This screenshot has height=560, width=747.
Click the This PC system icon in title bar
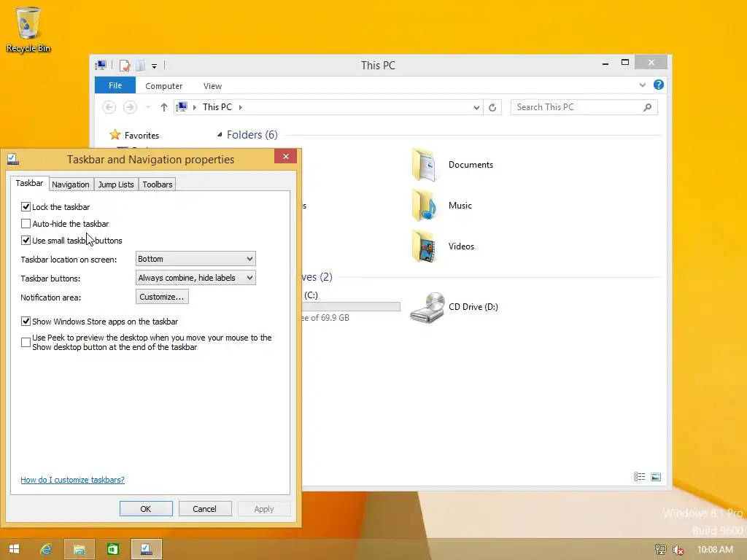click(x=101, y=65)
